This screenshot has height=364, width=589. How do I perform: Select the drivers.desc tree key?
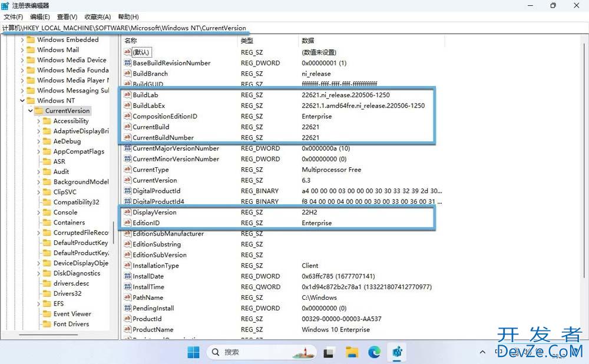coord(71,283)
